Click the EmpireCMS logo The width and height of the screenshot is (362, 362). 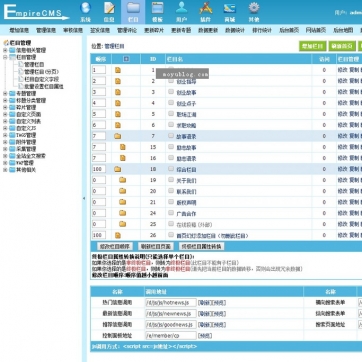36,13
